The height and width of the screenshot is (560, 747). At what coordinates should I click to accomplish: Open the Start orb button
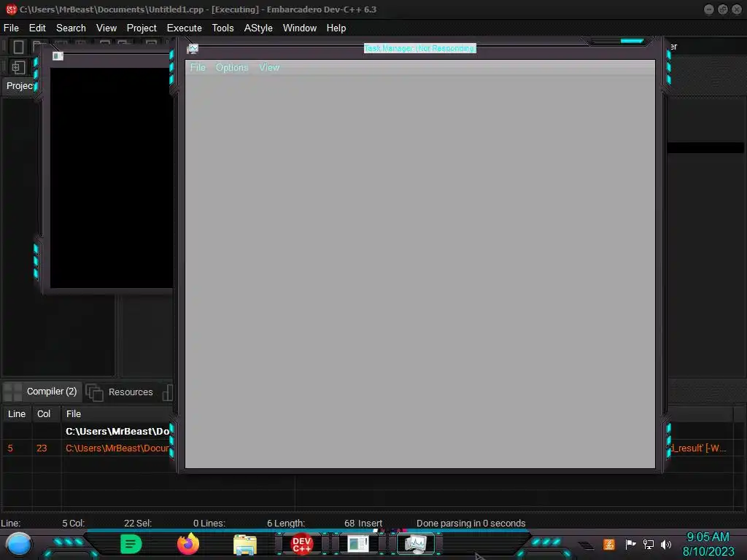[19, 544]
